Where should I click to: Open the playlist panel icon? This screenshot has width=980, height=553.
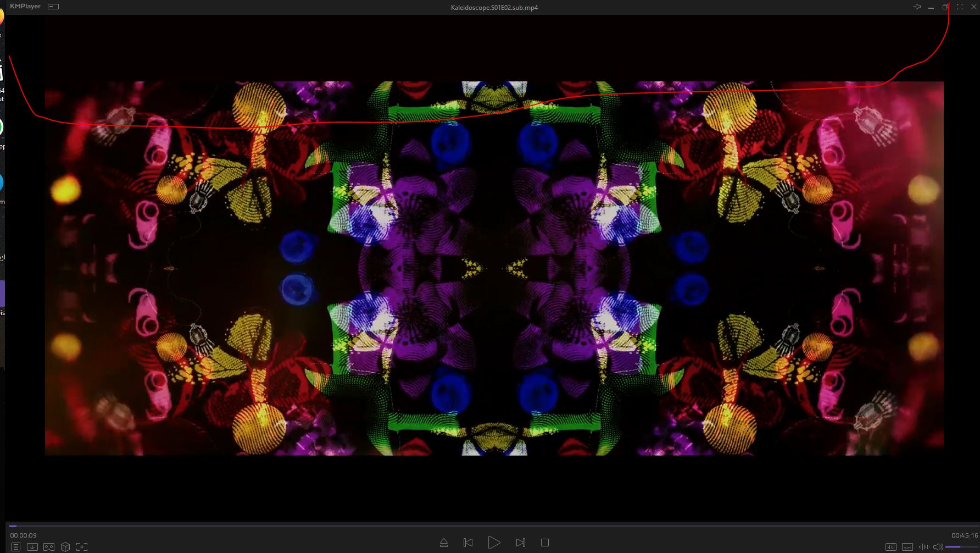click(16, 546)
